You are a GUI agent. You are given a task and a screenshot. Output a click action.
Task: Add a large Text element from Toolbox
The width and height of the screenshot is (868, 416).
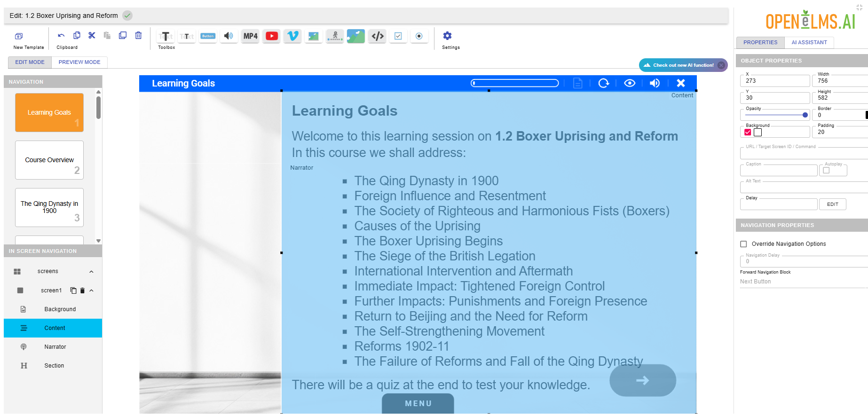click(x=166, y=36)
